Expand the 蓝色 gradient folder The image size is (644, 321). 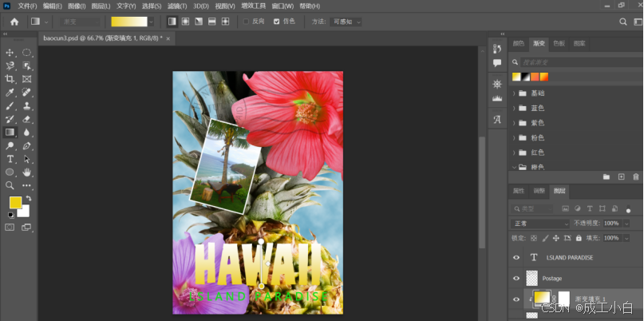click(x=514, y=108)
